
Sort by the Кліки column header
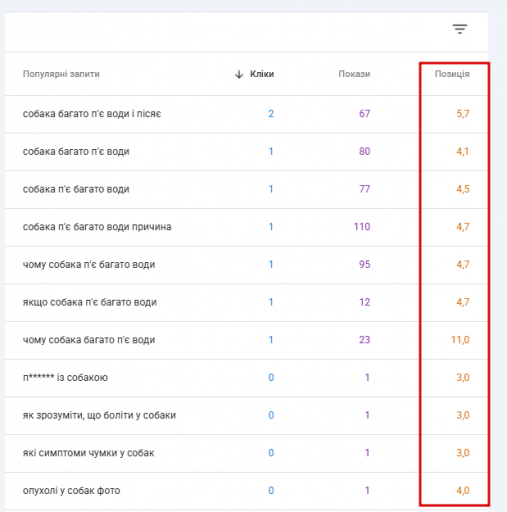point(262,74)
